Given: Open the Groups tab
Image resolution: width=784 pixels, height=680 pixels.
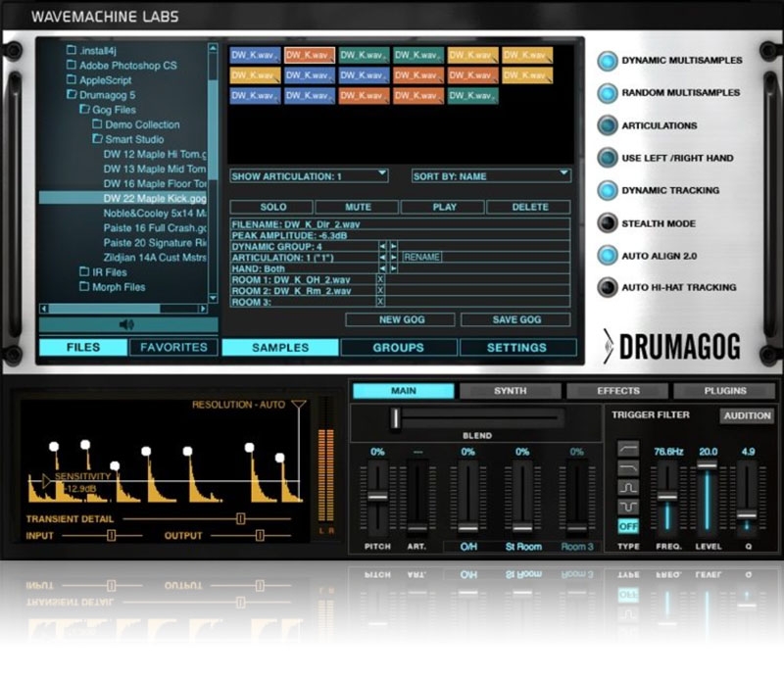Looking at the screenshot, I should [399, 348].
